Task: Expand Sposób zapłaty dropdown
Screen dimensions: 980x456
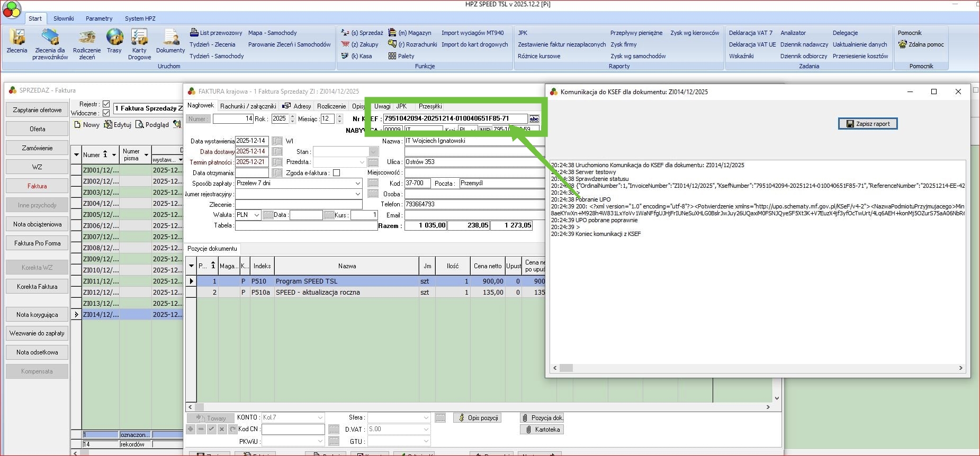Action: tap(358, 184)
